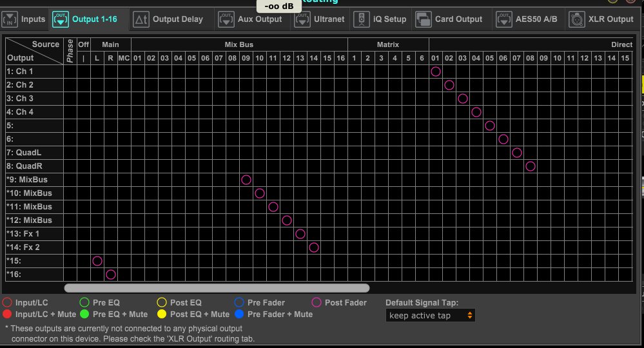Click the XLR Output connector icon
The image size is (644, 348).
click(x=577, y=19)
